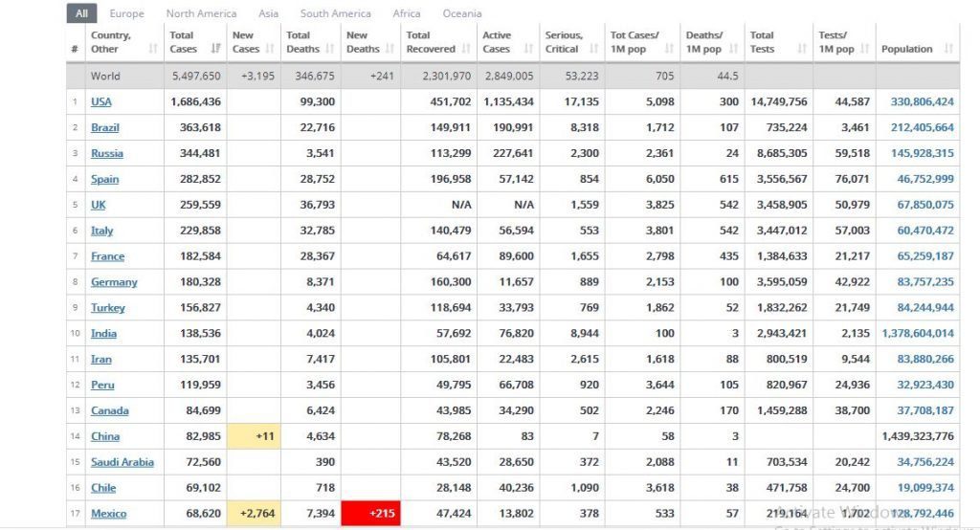The width and height of the screenshot is (980, 530).
Task: Select the World new cases +3,195 cell
Action: pyautogui.click(x=254, y=76)
